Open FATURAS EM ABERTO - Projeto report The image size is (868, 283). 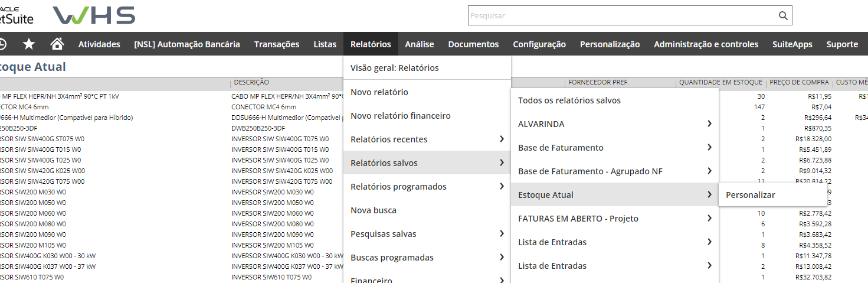click(x=578, y=219)
